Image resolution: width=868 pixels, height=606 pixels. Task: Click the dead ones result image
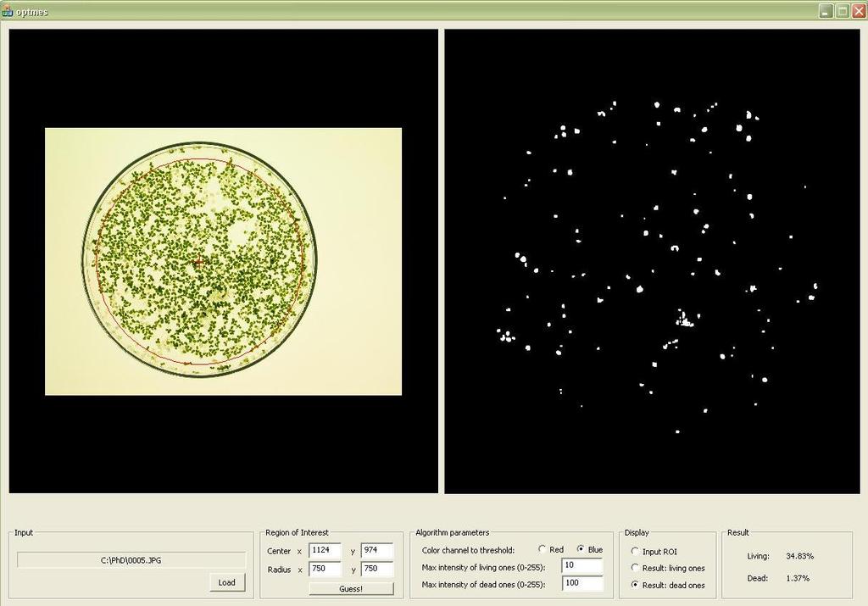point(652,261)
